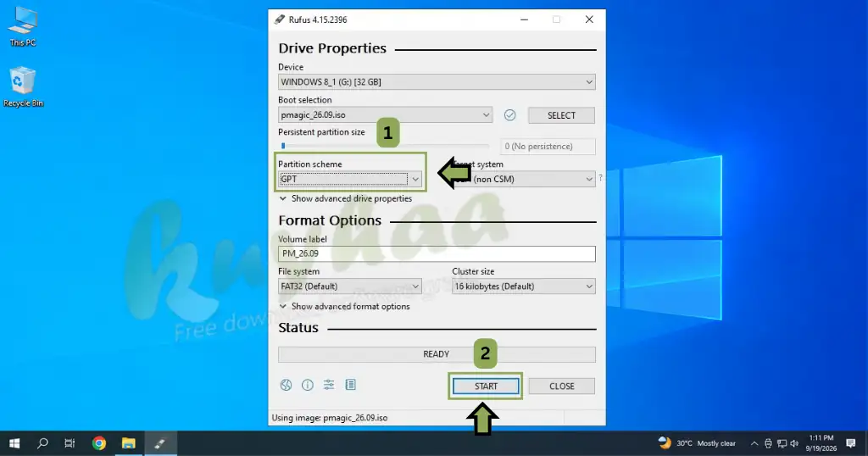This screenshot has height=456, width=868.
Task: Open the Device dropdown
Action: pos(437,82)
